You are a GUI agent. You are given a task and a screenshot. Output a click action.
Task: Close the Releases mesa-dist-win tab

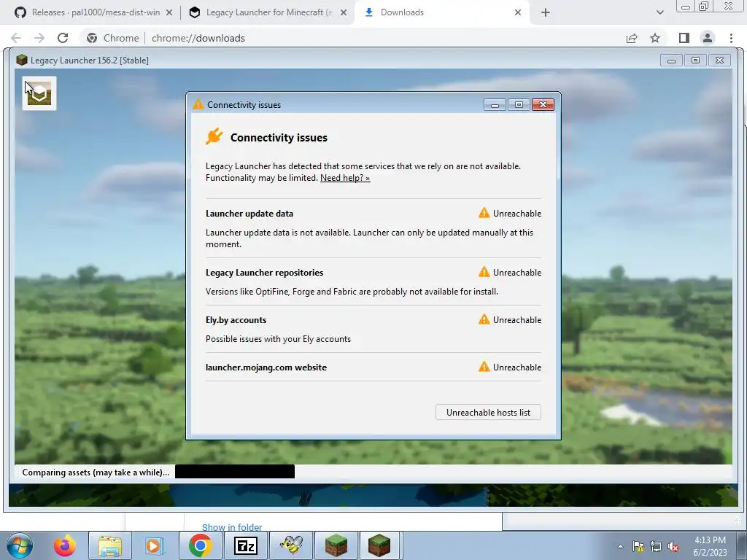pos(169,12)
